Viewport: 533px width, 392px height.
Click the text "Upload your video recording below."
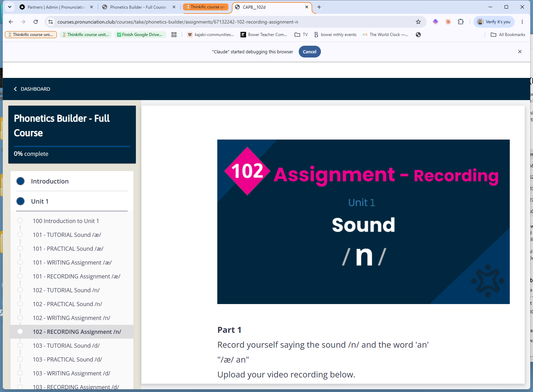click(x=286, y=374)
